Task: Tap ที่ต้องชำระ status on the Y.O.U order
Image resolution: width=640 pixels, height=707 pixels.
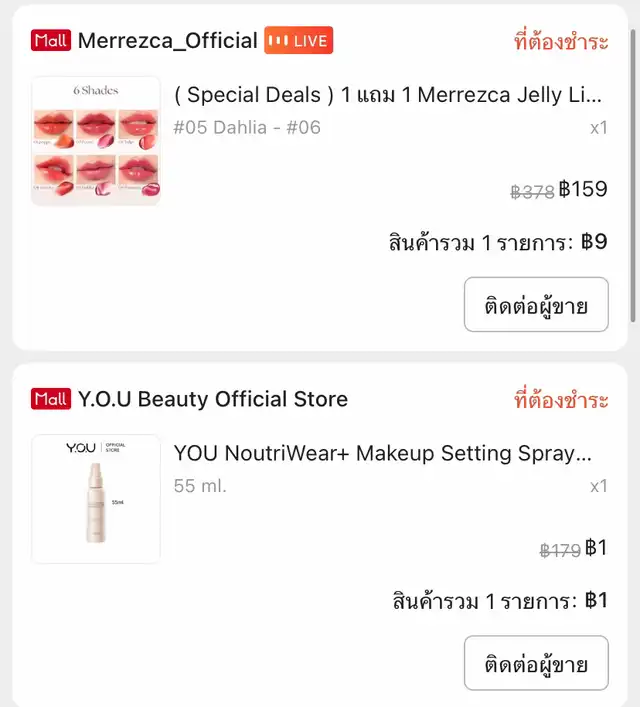Action: (x=560, y=400)
